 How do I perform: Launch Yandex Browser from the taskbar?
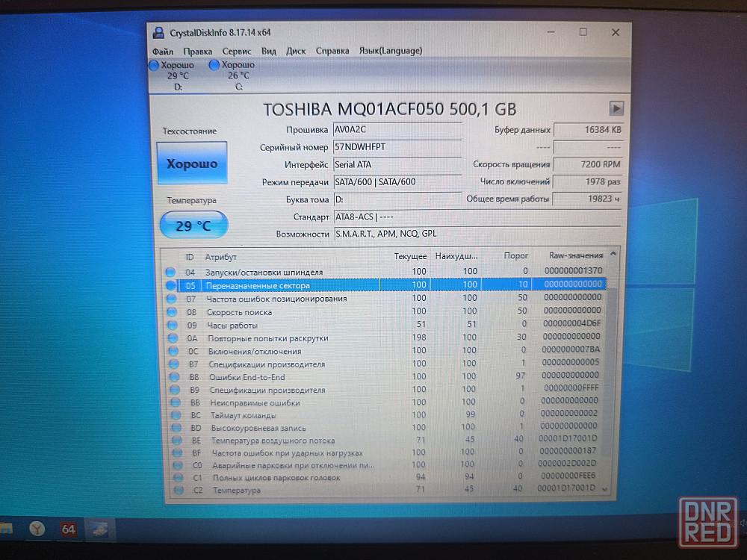click(x=37, y=529)
